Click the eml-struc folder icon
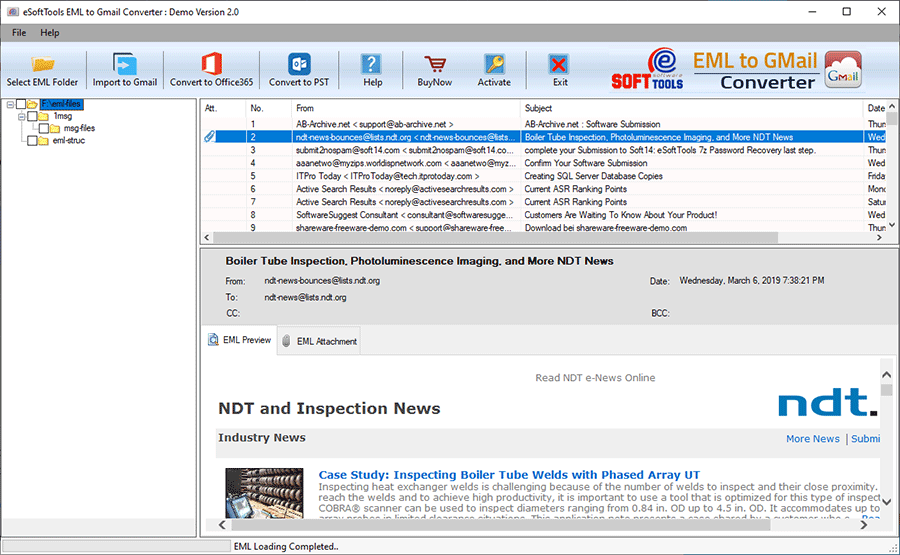This screenshot has width=900, height=555. 44,140
